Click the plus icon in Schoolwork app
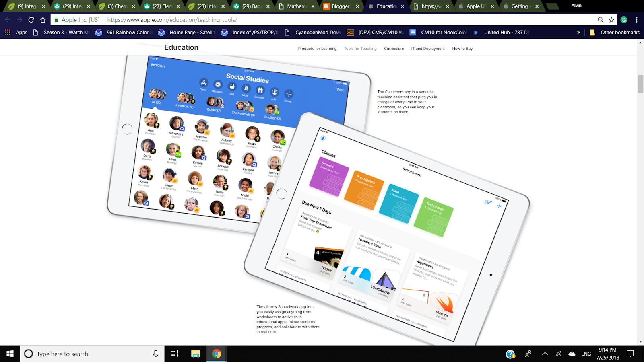 click(499, 206)
